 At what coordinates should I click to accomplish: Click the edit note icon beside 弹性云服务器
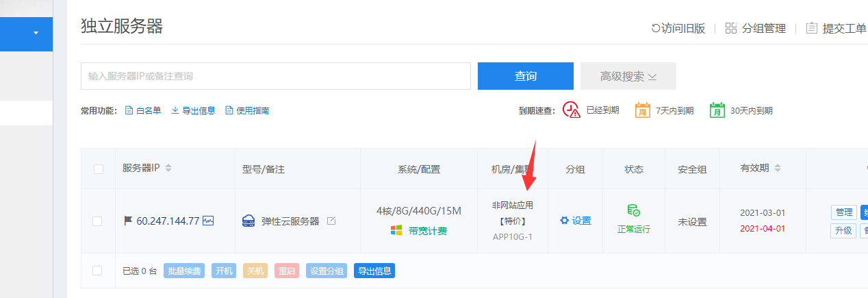point(331,221)
